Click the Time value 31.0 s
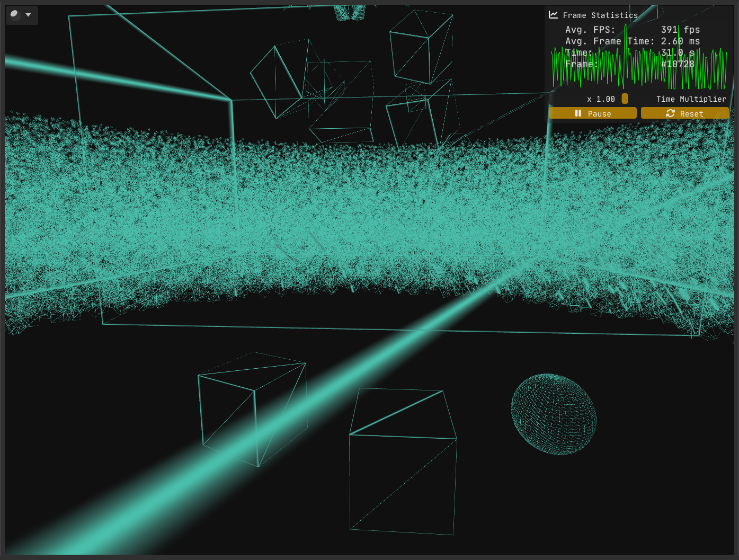 pyautogui.click(x=678, y=52)
